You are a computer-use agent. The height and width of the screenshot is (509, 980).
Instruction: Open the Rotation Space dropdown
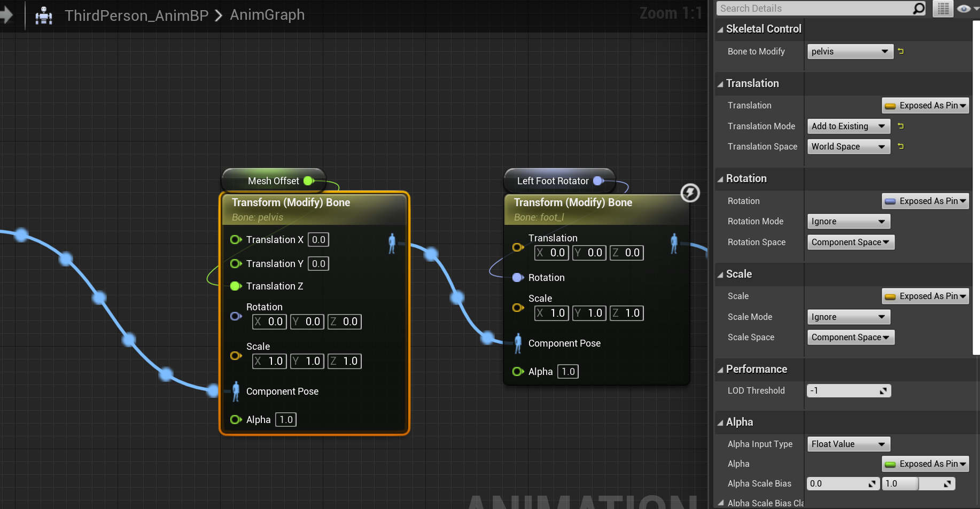tap(851, 242)
